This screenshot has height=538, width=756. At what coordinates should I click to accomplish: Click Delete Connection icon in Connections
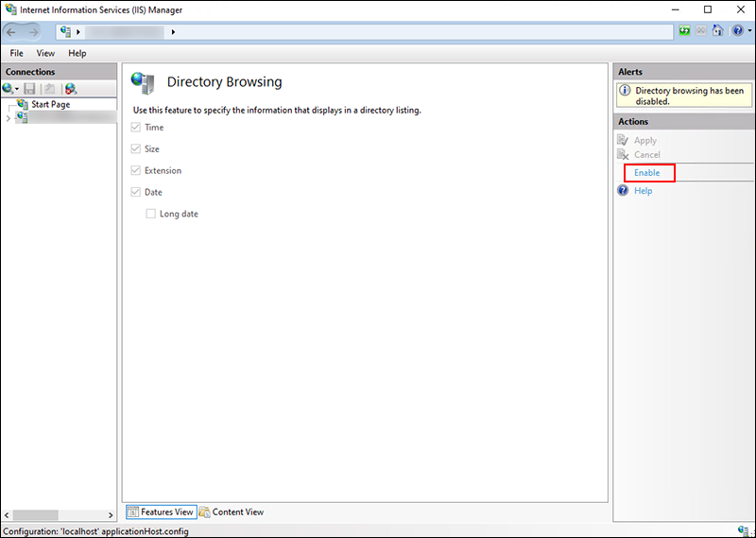pyautogui.click(x=71, y=89)
